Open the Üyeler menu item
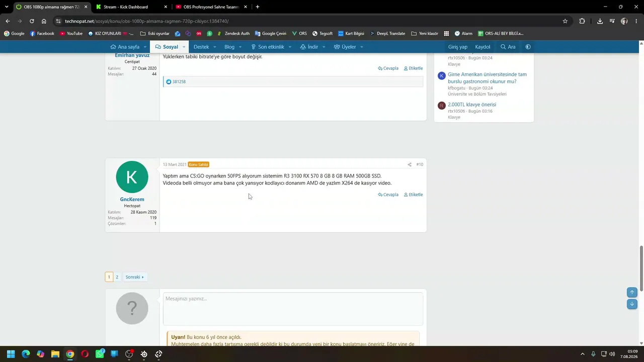This screenshot has height=362, width=644. click(345, 47)
